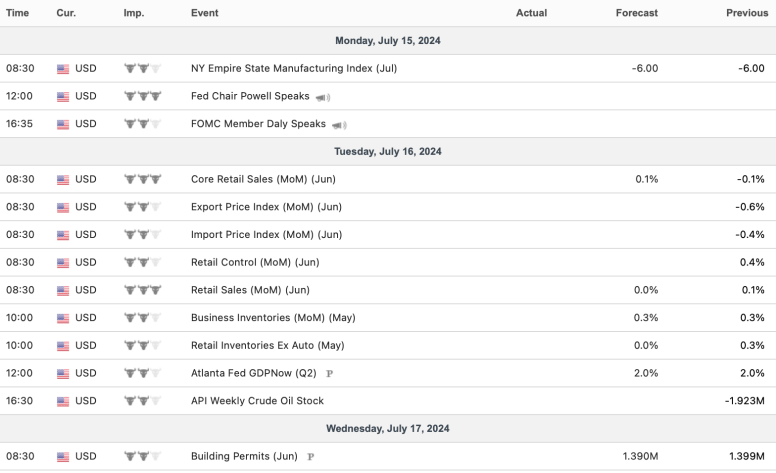Open the FOMC Member Daly Speaks event
The width and height of the screenshot is (776, 473).
(x=258, y=124)
